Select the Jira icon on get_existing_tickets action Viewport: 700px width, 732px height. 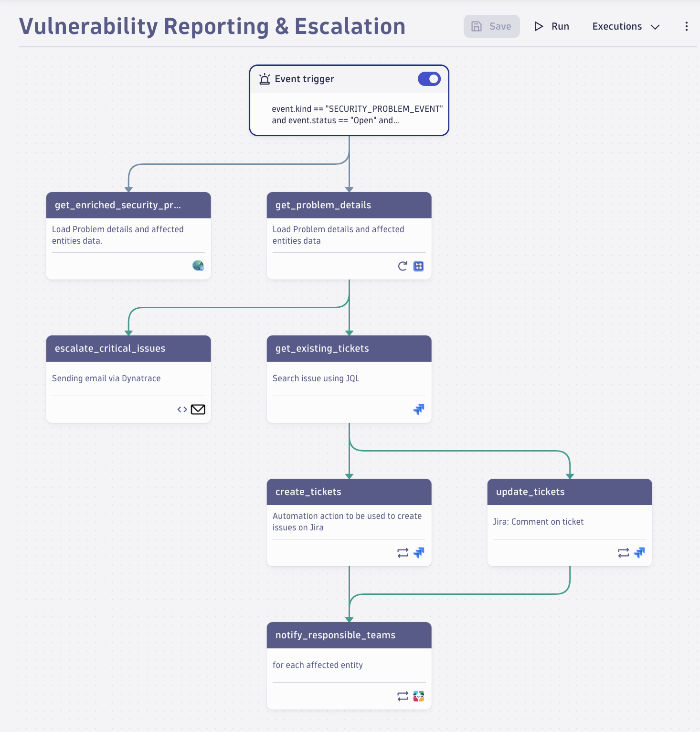click(419, 409)
